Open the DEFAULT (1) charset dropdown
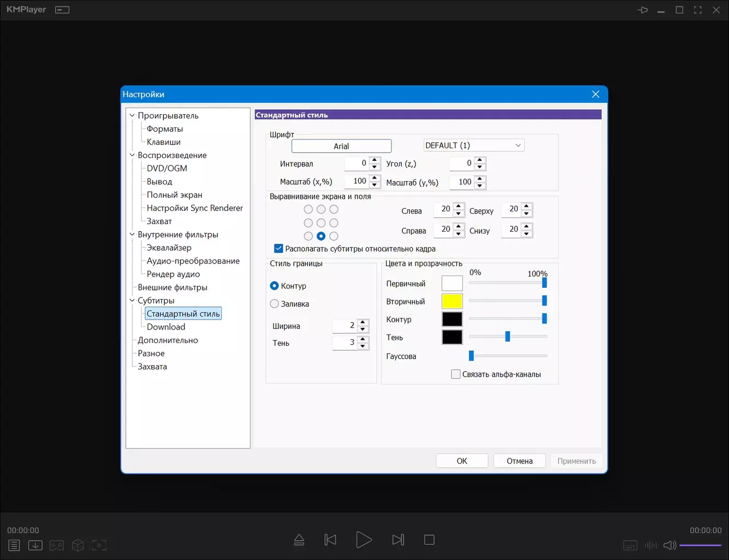Viewport: 729px width, 560px height. click(474, 145)
